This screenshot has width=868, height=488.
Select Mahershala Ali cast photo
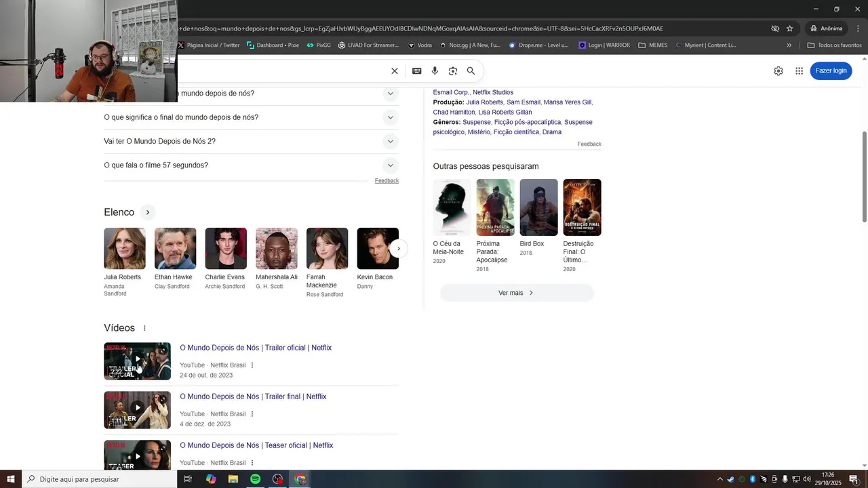277,249
